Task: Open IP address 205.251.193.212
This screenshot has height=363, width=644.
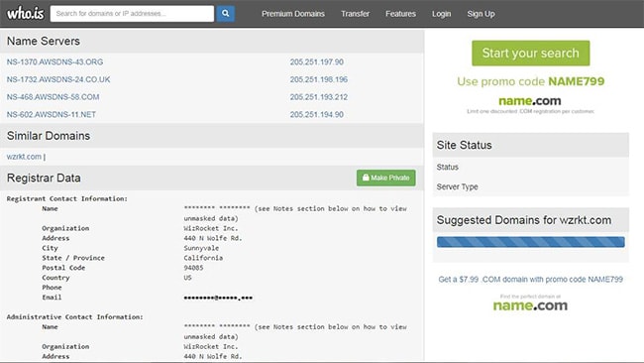Action: point(319,97)
